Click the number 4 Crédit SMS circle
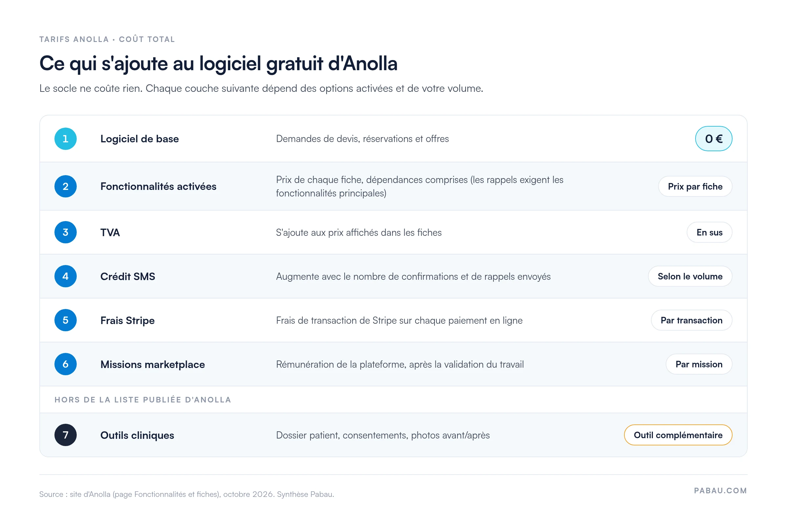The height and width of the screenshot is (532, 787). [x=65, y=276]
